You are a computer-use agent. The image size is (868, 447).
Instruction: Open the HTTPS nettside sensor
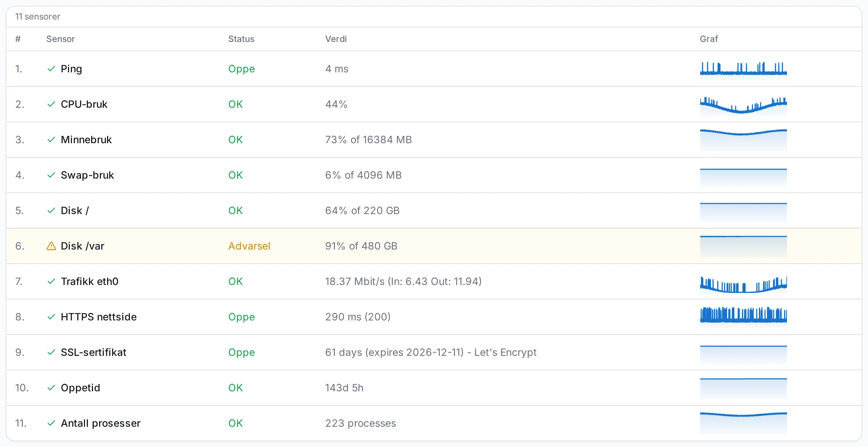click(99, 317)
